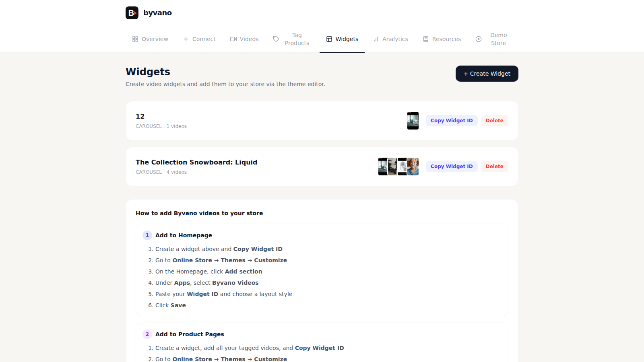
Task: Select the Tag Products tab
Action: click(291, 39)
